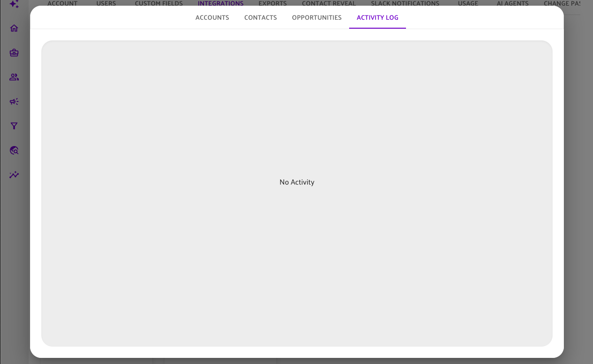Switch to the Contacts tab
Screen dimensions: 593x364
260,18
